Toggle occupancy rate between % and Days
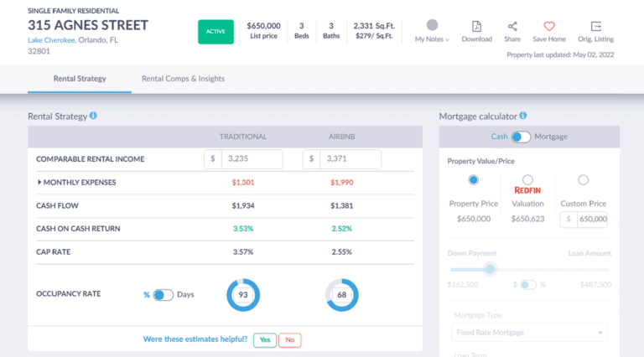Screen dimensions: 644x357 click(163, 295)
